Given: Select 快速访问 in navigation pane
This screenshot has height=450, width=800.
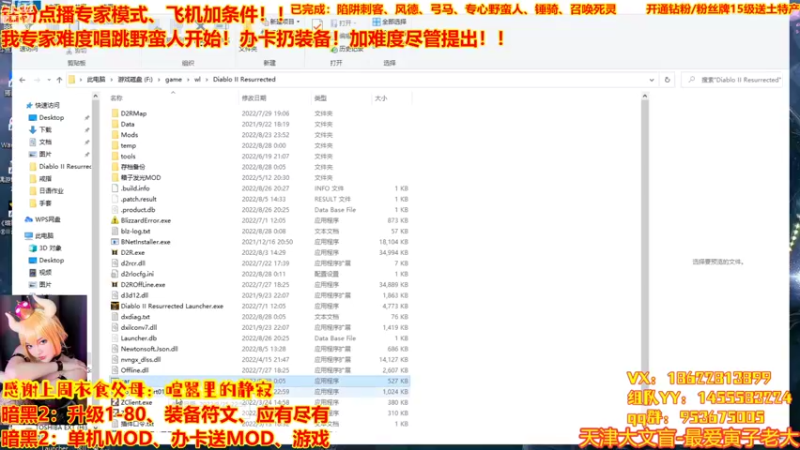Looking at the screenshot, I should [47, 105].
